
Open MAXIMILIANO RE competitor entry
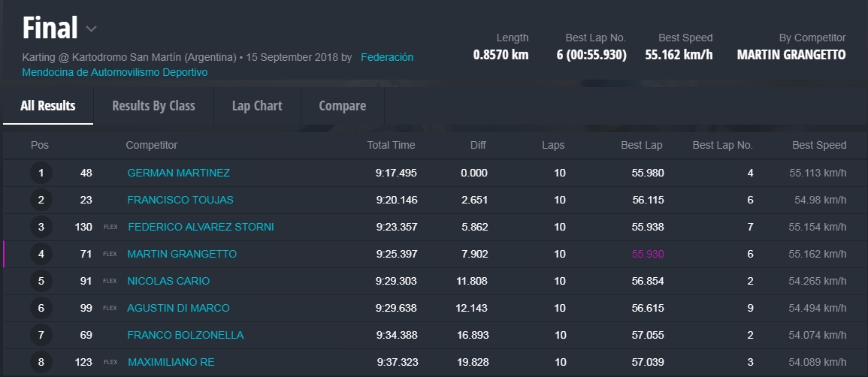[171, 362]
